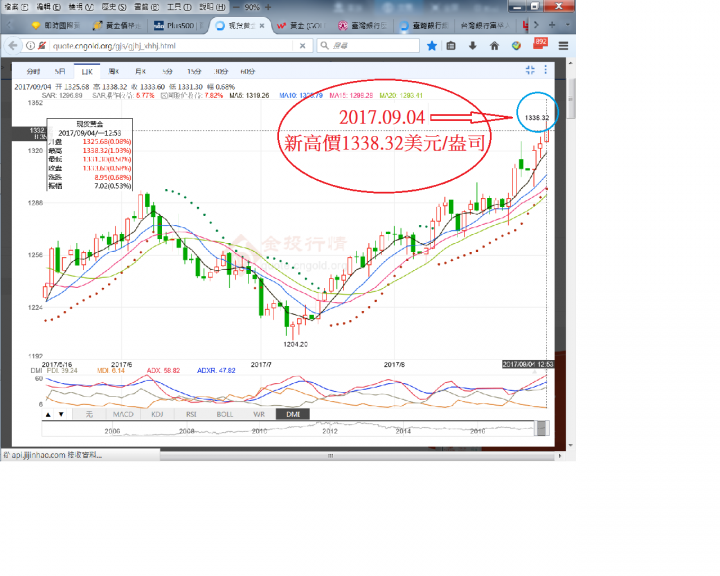Open the chart three-dot options menu
The width and height of the screenshot is (720, 576).
click(546, 70)
